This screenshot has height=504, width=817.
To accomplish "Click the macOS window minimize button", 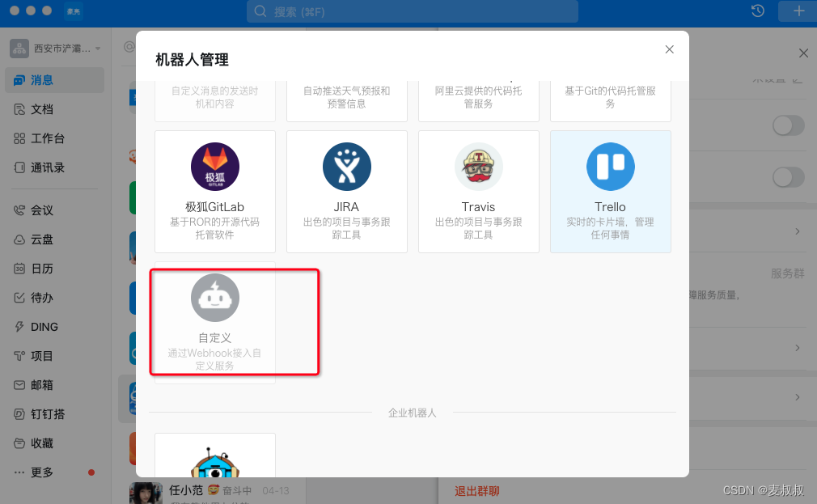I will [31, 11].
